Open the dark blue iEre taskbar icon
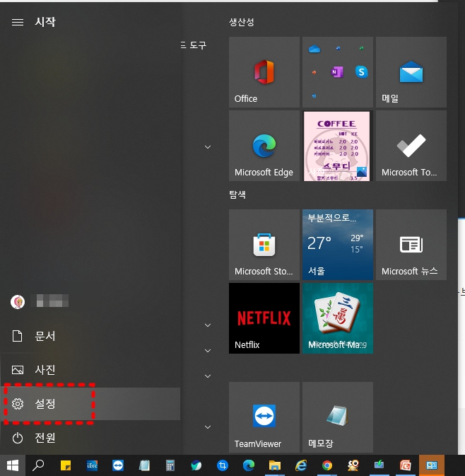Viewport: 465px width, 476px height. point(92,465)
